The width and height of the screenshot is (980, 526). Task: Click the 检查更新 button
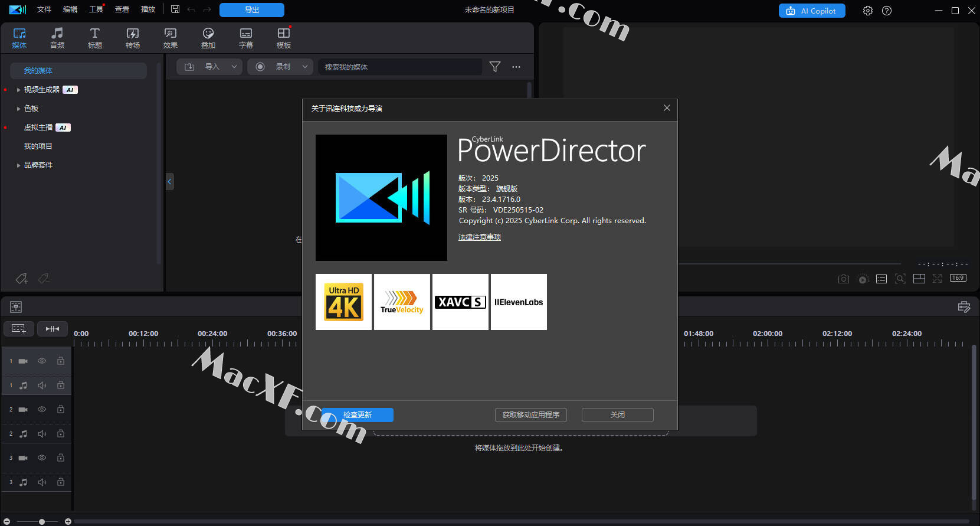click(358, 415)
